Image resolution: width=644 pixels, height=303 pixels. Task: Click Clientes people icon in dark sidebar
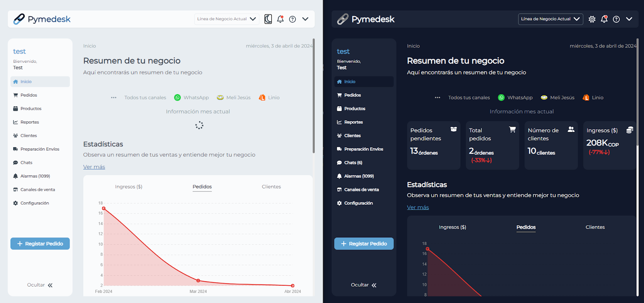pyautogui.click(x=339, y=136)
